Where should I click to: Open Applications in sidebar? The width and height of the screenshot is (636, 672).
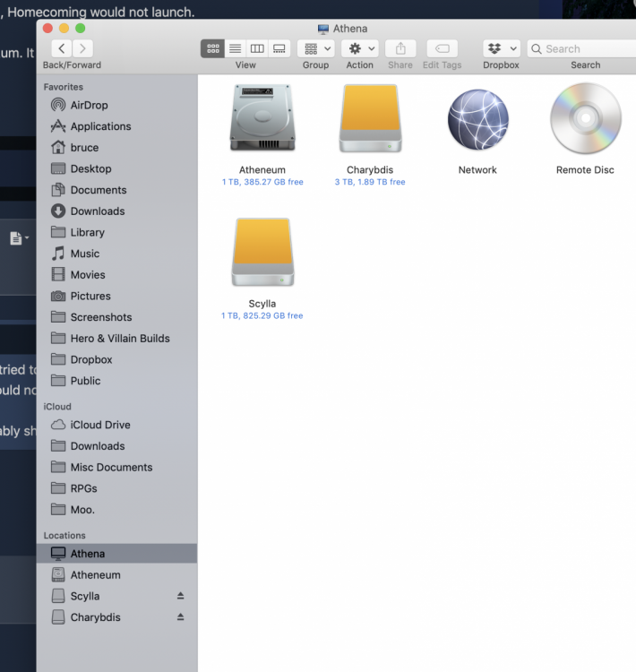pyautogui.click(x=116, y=126)
